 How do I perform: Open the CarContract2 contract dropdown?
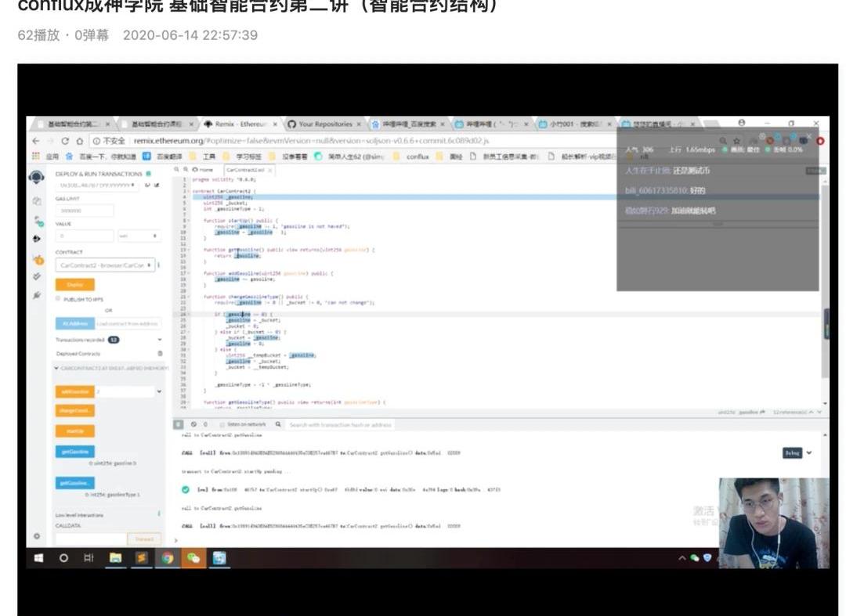[105, 265]
